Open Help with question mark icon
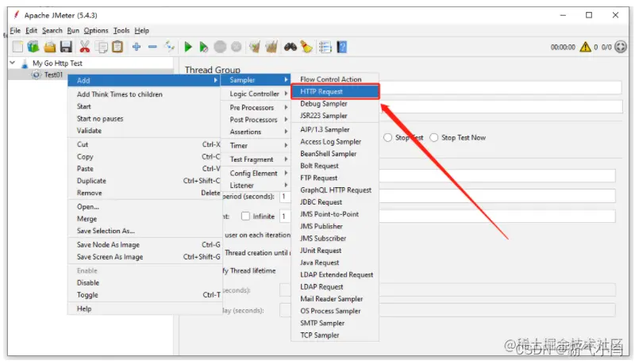This screenshot has width=635, height=364. [342, 47]
